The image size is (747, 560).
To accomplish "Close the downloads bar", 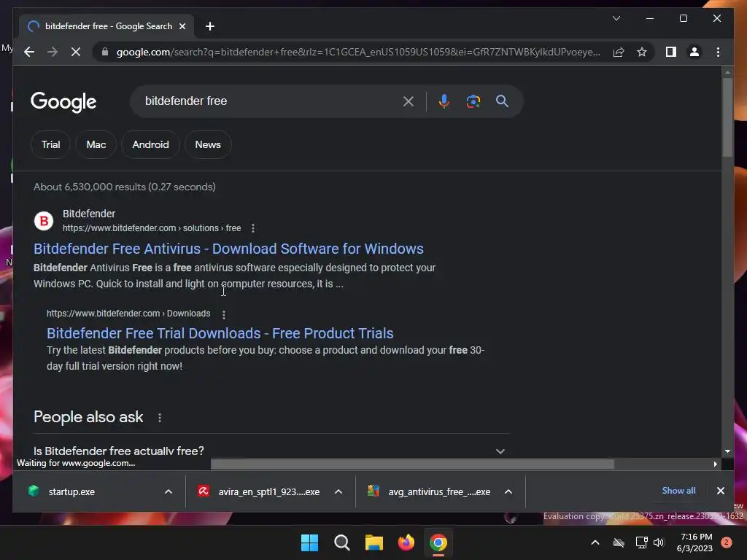I will pyautogui.click(x=720, y=491).
